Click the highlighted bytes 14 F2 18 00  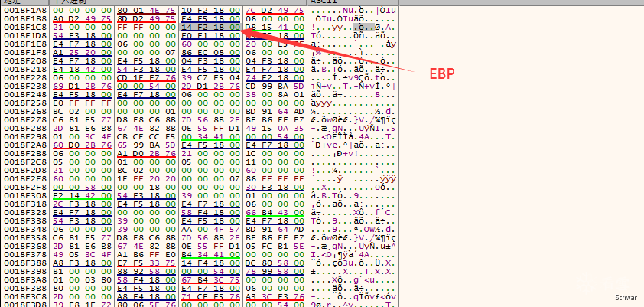click(x=210, y=27)
